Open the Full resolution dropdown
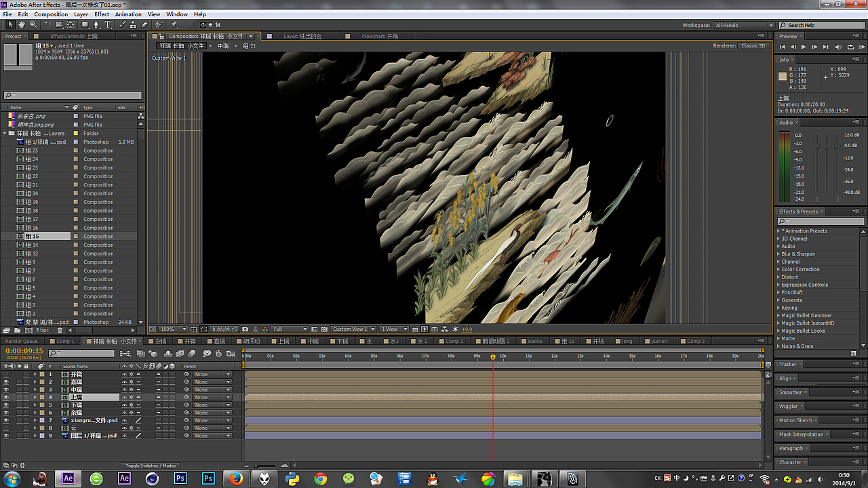 tap(291, 329)
